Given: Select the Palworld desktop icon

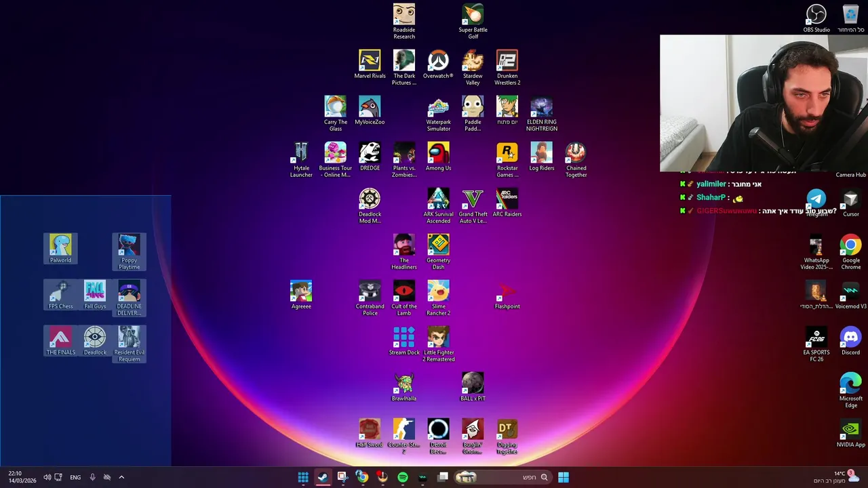Looking at the screenshot, I should (x=60, y=249).
